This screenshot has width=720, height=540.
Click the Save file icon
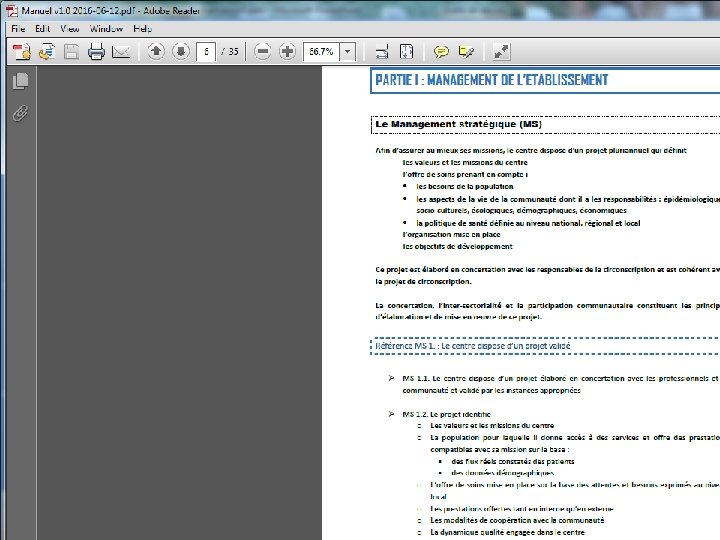click(x=71, y=51)
